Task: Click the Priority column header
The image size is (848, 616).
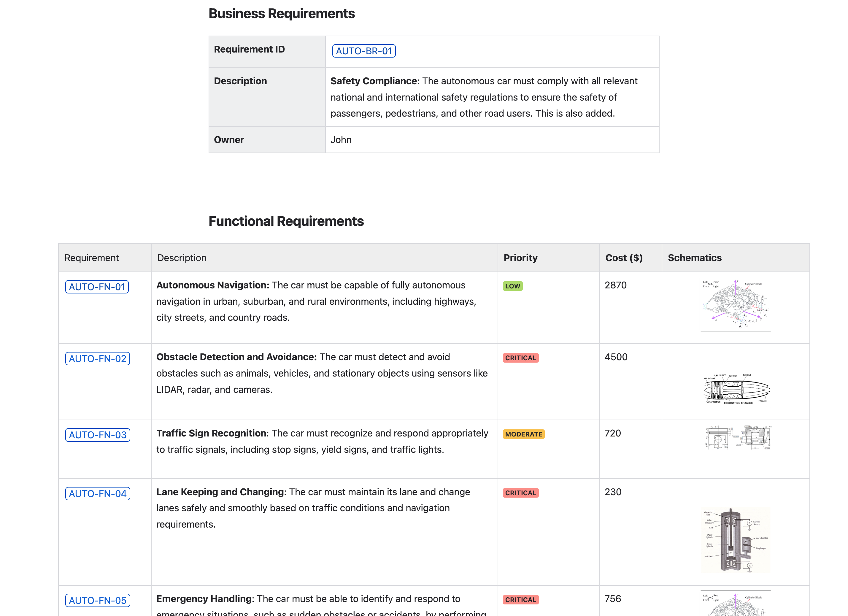Action: click(x=520, y=258)
